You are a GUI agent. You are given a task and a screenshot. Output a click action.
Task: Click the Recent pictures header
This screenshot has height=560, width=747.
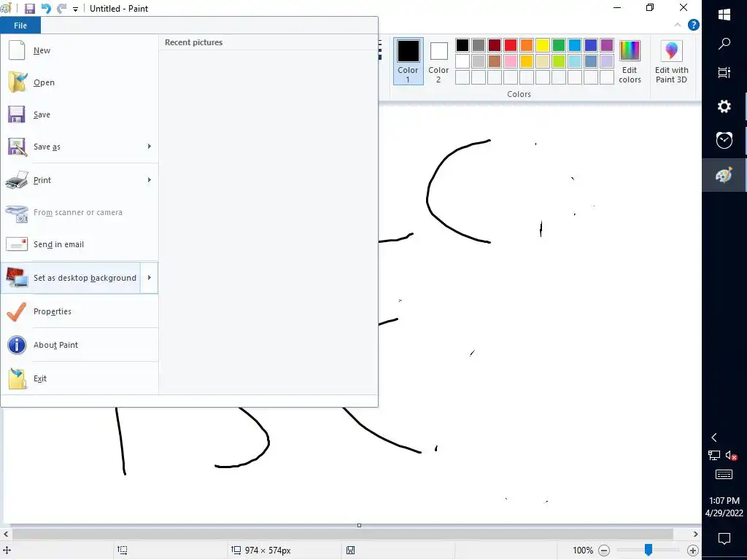click(x=193, y=42)
